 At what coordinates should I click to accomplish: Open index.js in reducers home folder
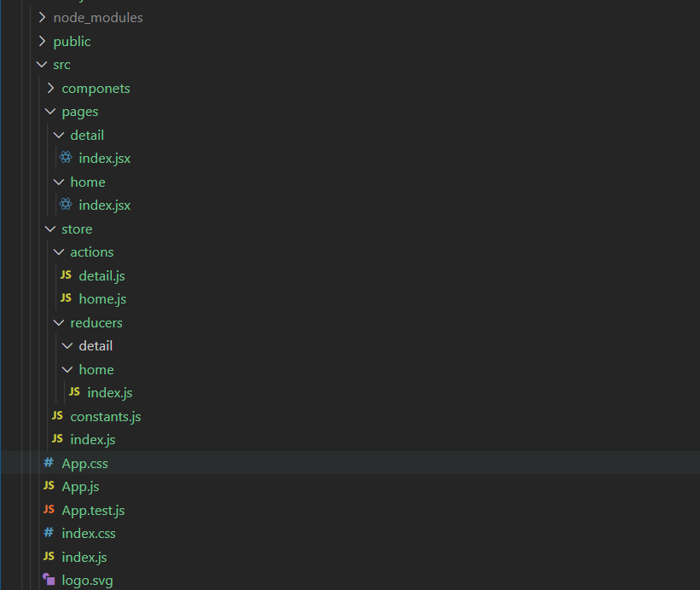110,393
